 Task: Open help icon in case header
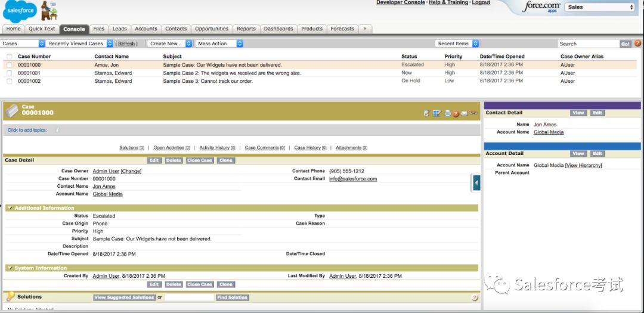[x=456, y=114]
